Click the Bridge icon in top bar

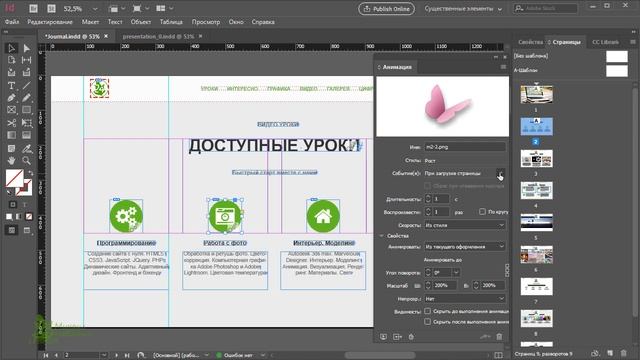click(x=33, y=9)
